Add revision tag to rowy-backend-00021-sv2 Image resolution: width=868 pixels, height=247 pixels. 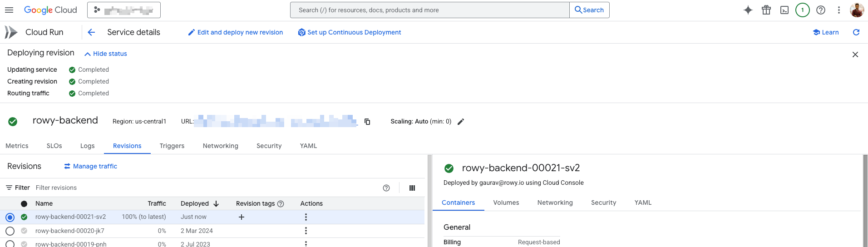pos(242,217)
